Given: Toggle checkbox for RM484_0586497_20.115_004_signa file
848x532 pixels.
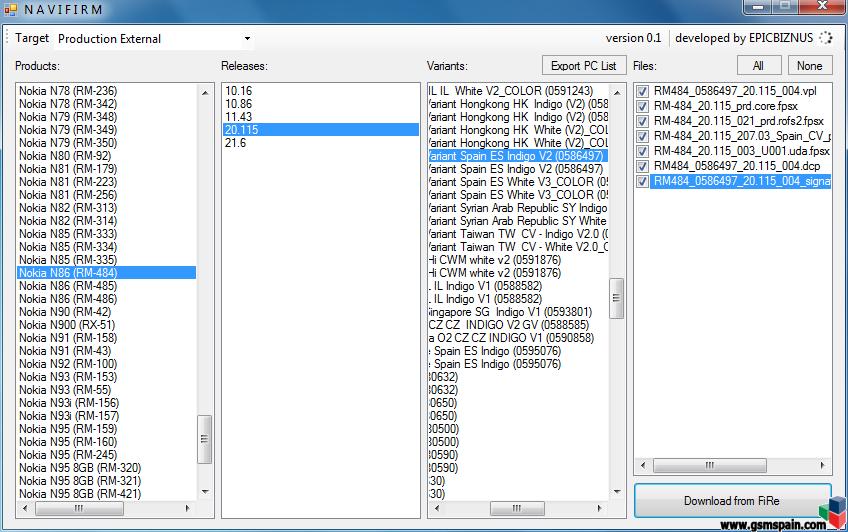Looking at the screenshot, I should click(x=642, y=181).
